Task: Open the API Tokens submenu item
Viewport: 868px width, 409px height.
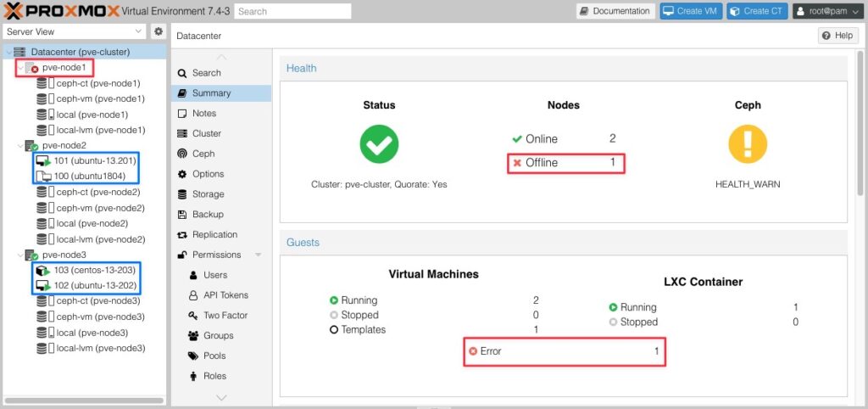Action: (x=221, y=295)
